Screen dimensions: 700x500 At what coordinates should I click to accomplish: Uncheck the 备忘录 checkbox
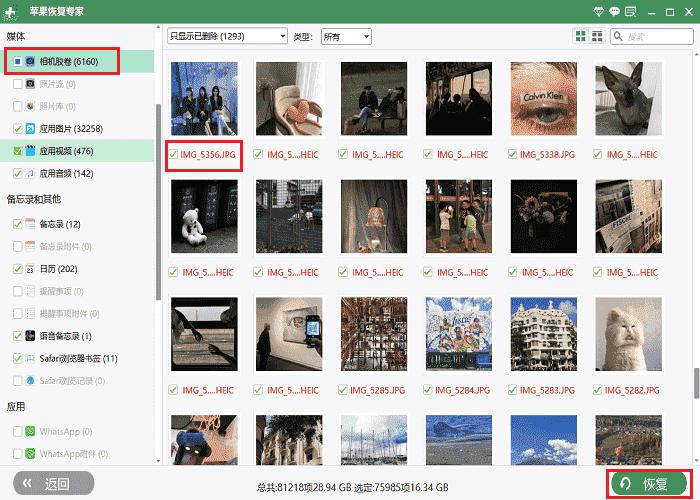pos(17,224)
